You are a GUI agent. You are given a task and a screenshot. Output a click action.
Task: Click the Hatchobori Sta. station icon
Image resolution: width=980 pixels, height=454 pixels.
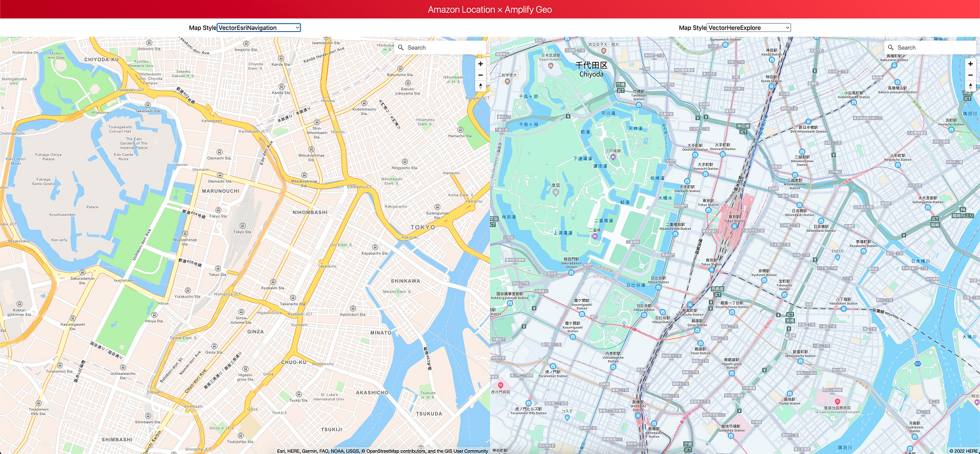point(352,308)
